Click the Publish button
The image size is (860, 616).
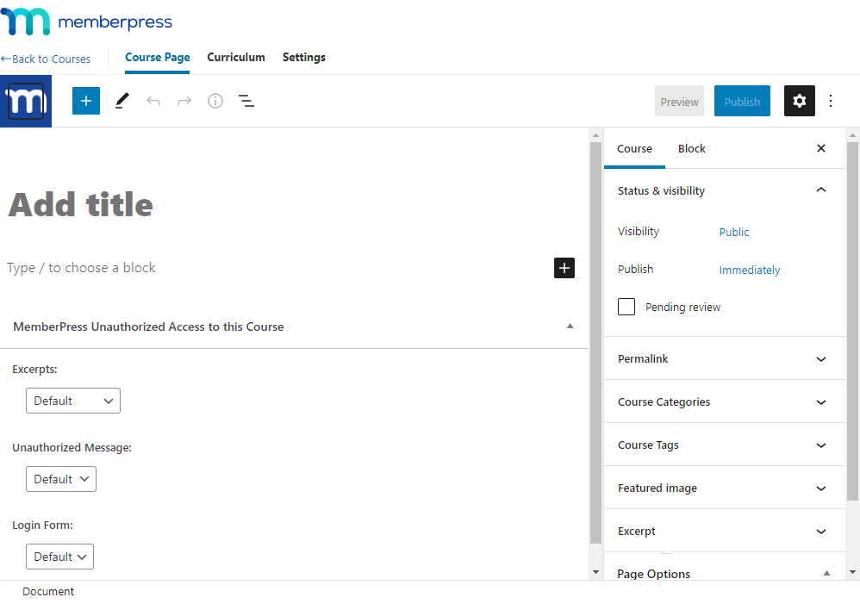tap(741, 101)
